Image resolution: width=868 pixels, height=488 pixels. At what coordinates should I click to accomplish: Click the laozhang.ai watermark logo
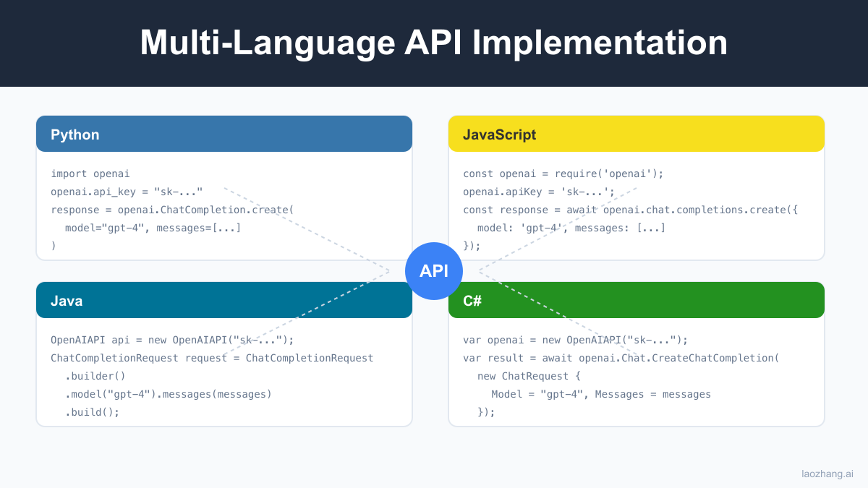pyautogui.click(x=827, y=474)
